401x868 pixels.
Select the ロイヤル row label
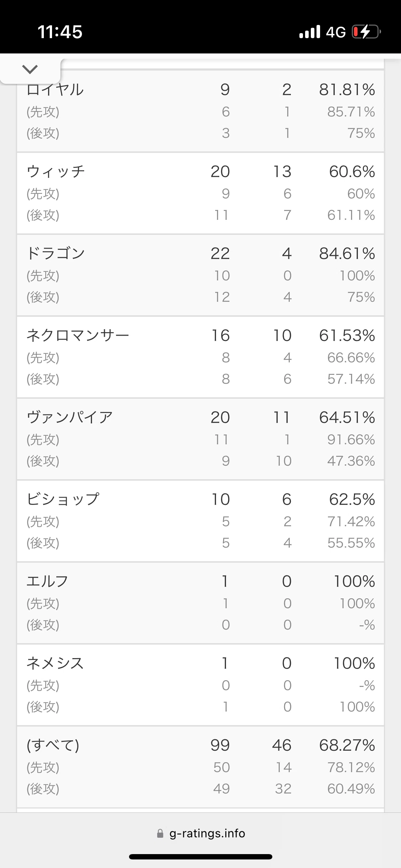55,89
